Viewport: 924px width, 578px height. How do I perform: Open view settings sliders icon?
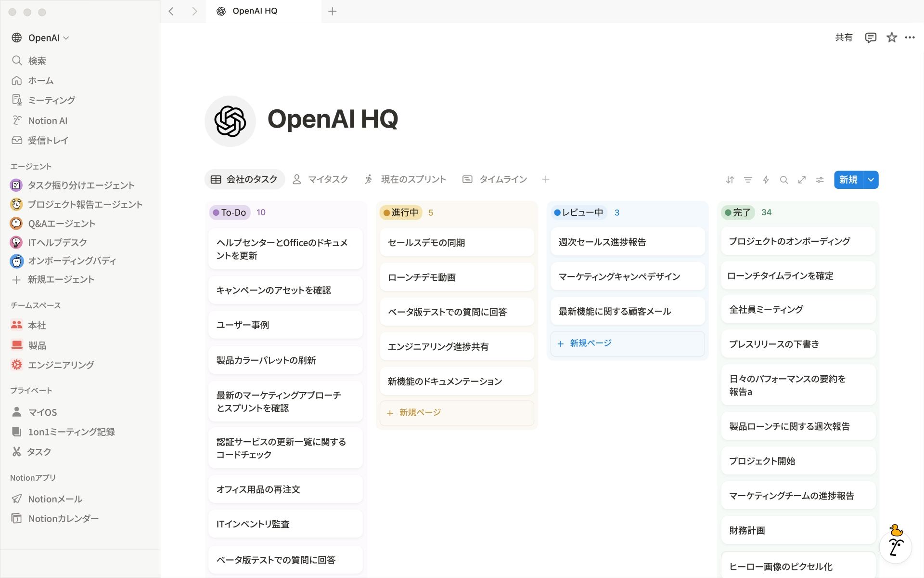pos(820,180)
